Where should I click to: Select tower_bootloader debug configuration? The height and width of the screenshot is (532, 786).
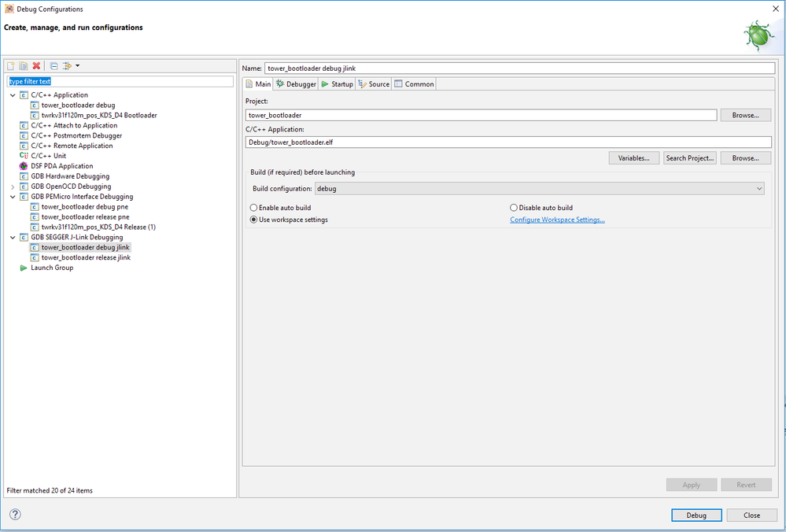pos(78,105)
